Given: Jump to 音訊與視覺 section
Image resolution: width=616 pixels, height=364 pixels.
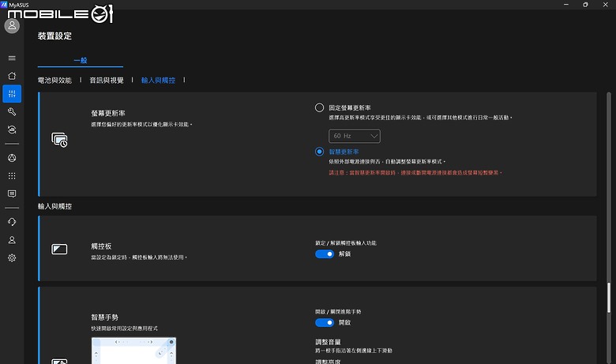Looking at the screenshot, I should point(107,81).
